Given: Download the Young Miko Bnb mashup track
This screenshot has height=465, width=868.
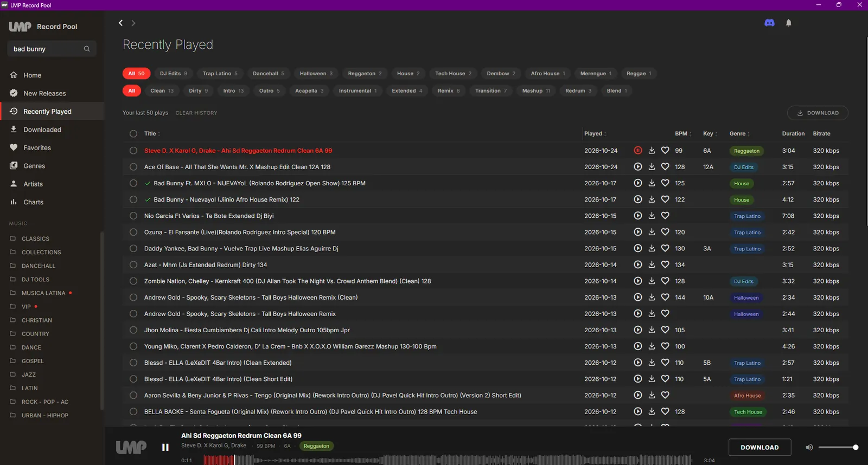Looking at the screenshot, I should click(652, 346).
